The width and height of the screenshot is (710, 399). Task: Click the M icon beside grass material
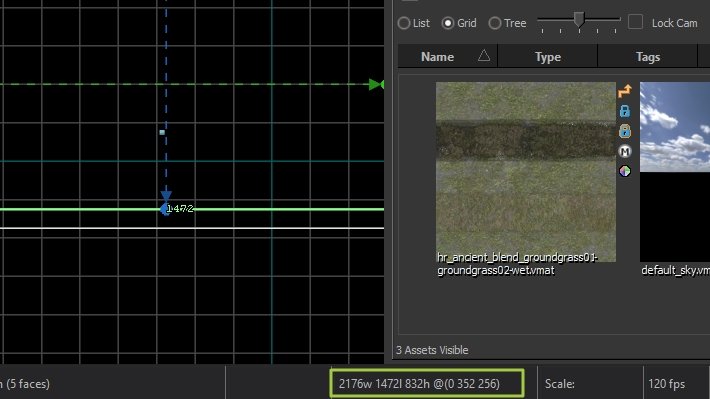point(625,151)
